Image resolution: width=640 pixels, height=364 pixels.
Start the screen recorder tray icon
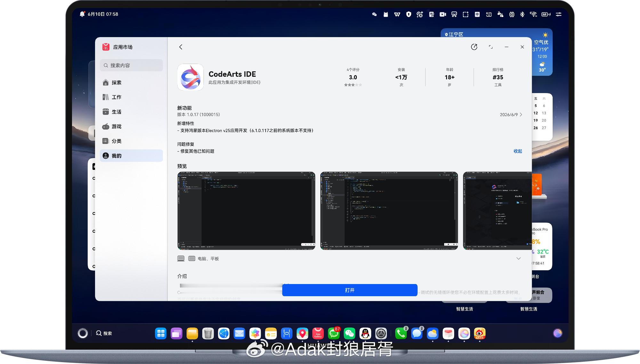(443, 14)
